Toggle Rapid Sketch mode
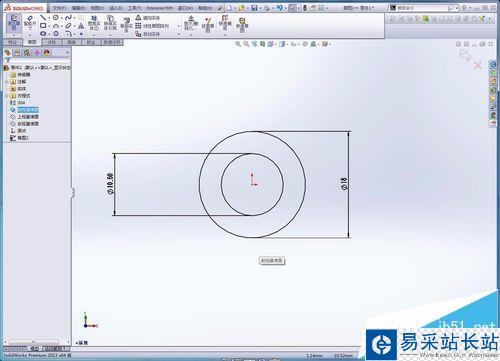Screen dimensions: 500x361 [x=242, y=24]
